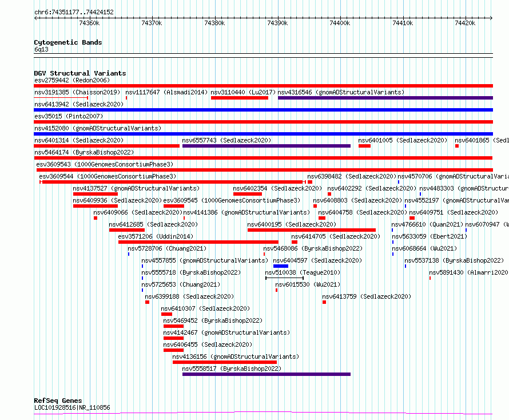Image resolution: width=509 pixels, height=420 pixels.
Task: Click nsv6404597 (Sedlazeck2020) blue bar
Action: pos(281,266)
